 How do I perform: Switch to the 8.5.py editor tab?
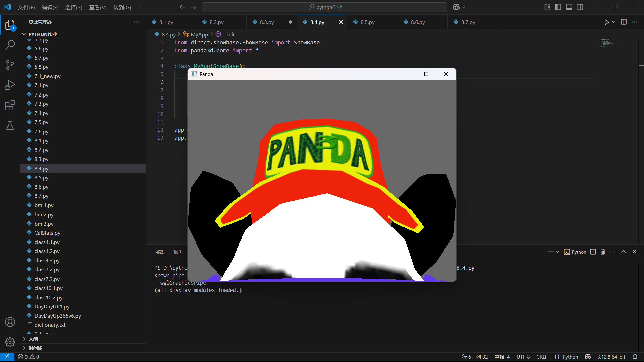point(367,22)
